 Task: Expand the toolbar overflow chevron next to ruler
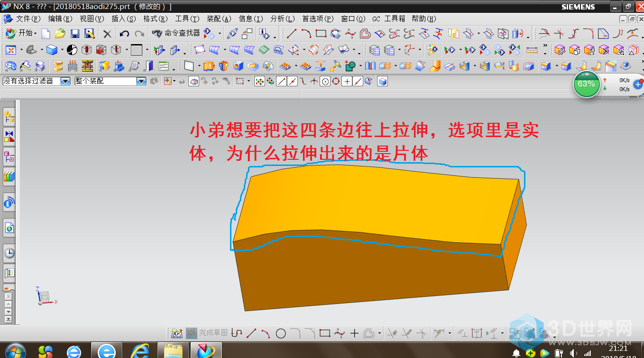545,46
